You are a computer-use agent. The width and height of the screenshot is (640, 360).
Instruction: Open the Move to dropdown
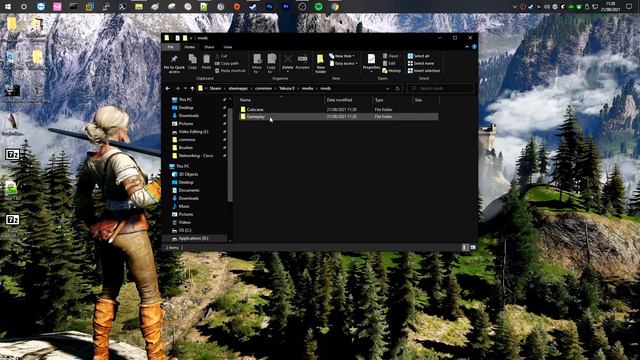[x=257, y=63]
